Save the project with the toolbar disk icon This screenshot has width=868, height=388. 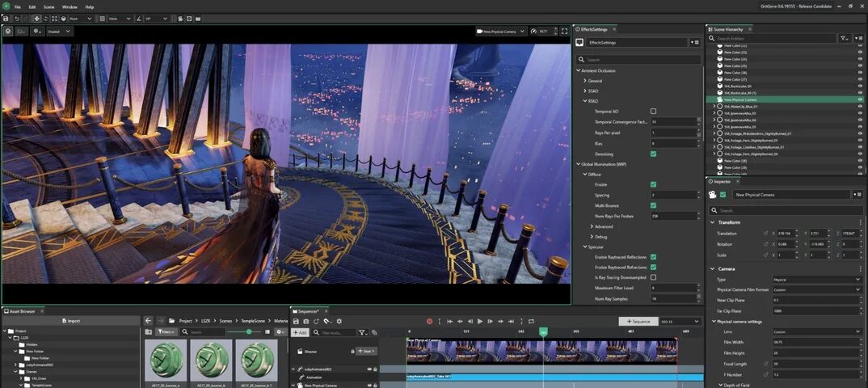pos(6,19)
